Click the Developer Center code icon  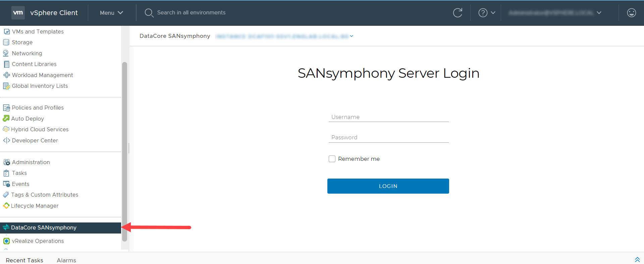(6, 140)
